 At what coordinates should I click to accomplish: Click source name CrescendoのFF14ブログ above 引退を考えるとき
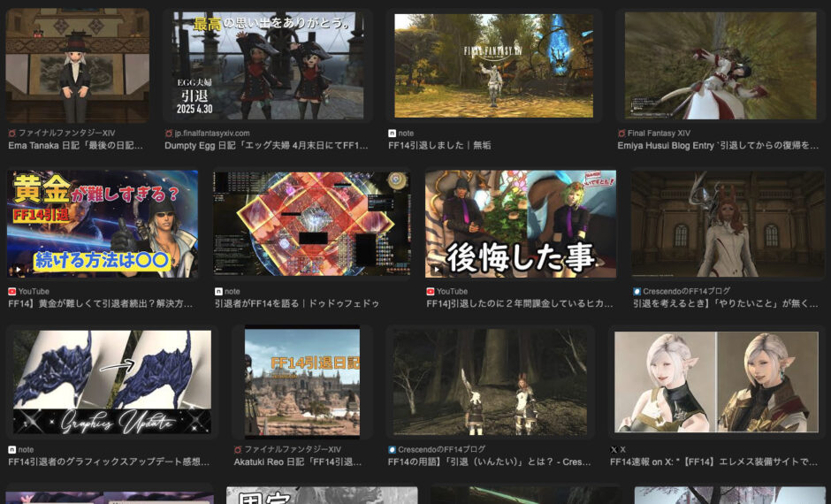pos(686,291)
